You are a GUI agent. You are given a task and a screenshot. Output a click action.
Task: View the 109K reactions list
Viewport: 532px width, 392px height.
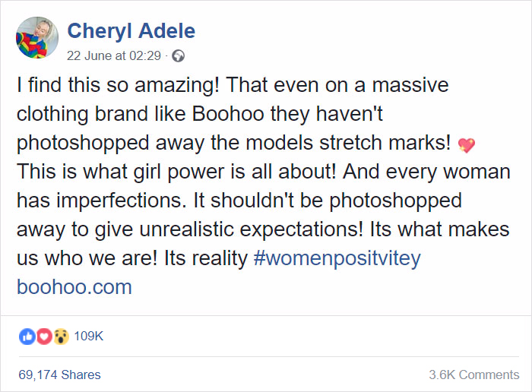point(88,336)
